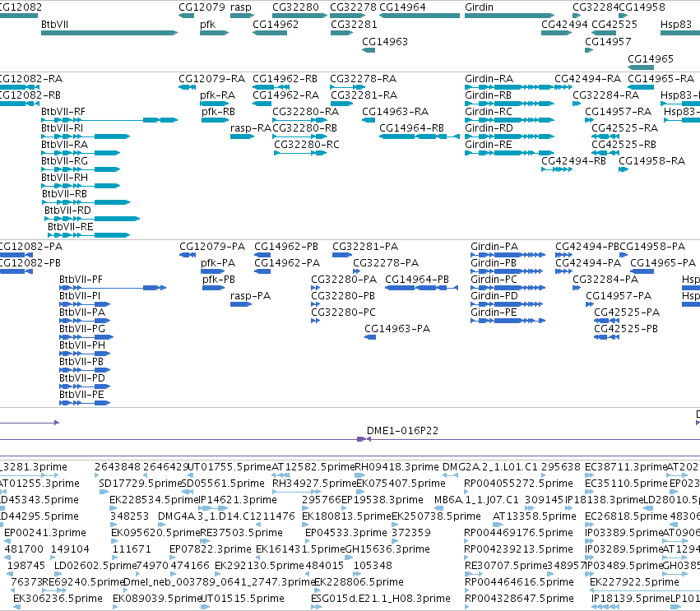Viewport: 700px width, 611px height.
Task: Click EST RH09418.3prime
Action: click(x=396, y=467)
